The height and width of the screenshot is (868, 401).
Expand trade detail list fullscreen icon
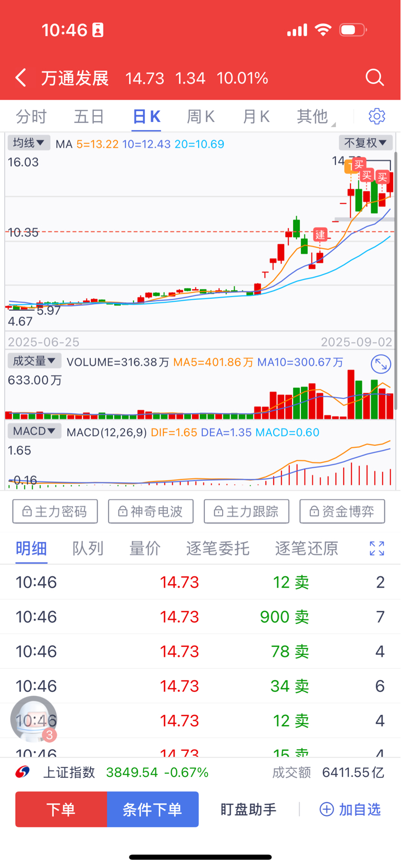click(x=376, y=548)
